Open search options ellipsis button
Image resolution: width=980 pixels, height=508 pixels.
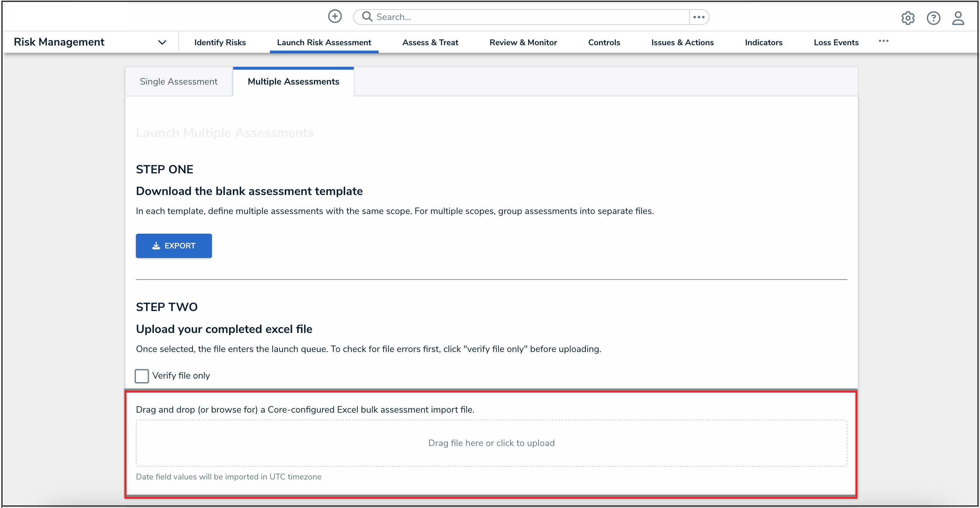[x=699, y=17]
